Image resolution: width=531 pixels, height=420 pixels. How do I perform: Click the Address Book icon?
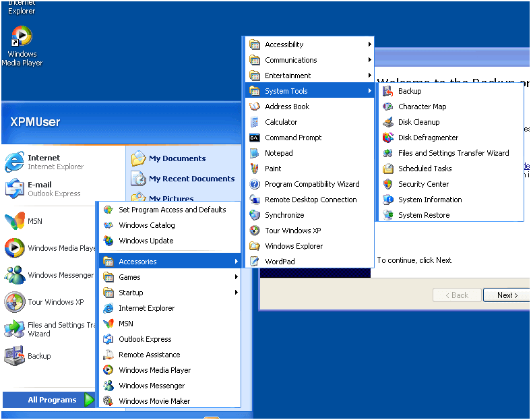(x=255, y=107)
